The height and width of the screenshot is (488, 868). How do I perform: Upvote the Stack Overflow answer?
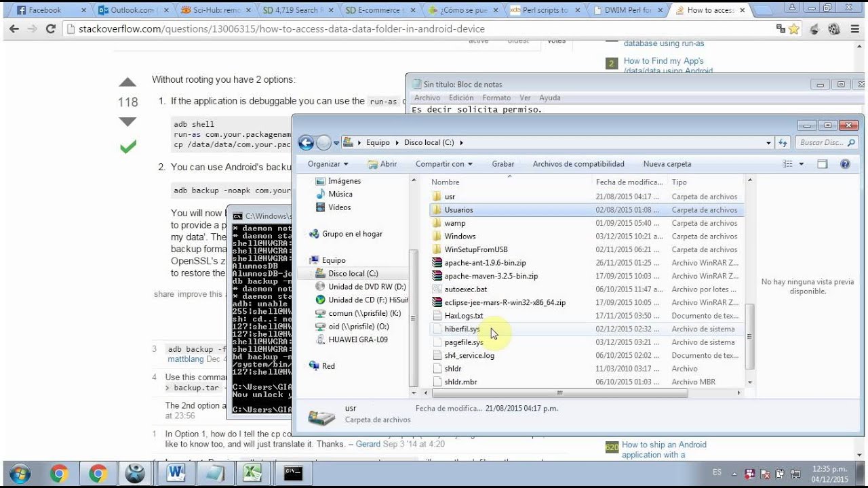click(x=127, y=83)
